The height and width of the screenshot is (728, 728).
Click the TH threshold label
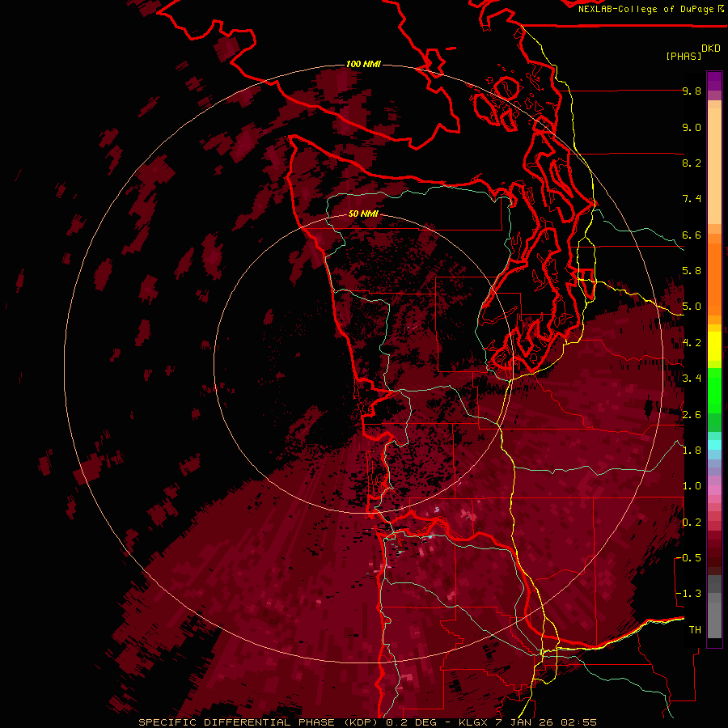point(695,630)
